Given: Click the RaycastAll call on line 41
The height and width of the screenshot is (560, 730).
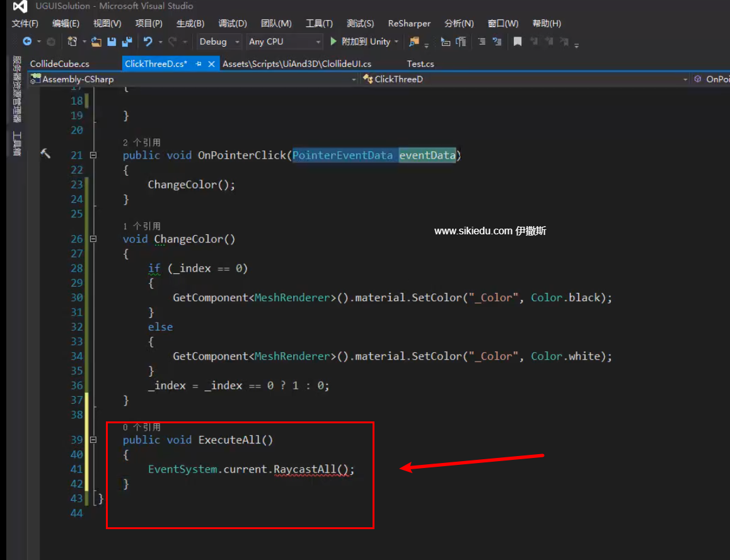Looking at the screenshot, I should tap(304, 469).
